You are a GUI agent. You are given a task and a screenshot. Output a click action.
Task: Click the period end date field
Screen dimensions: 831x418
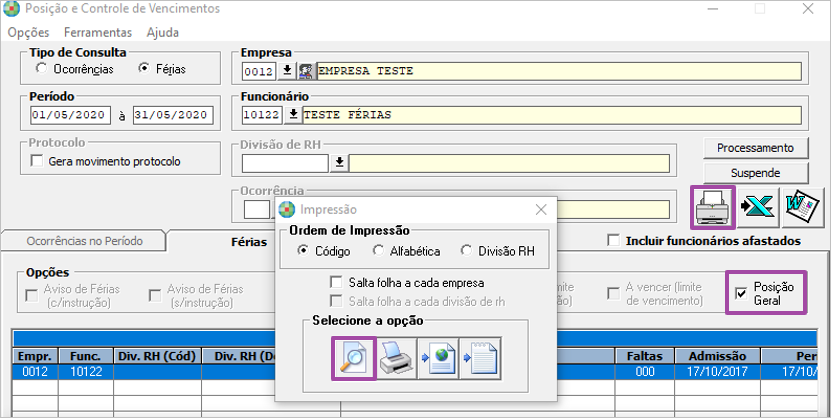[x=173, y=115]
